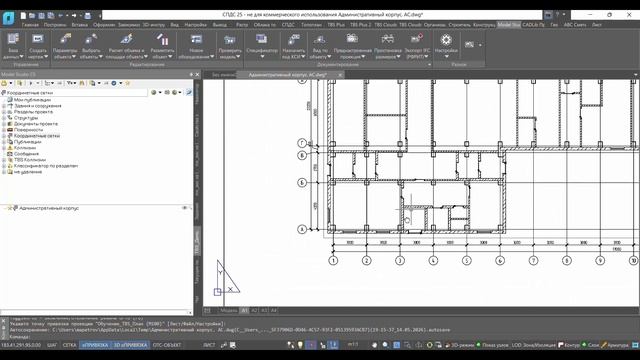Image resolution: width=640 pixels, height=360 pixels.
Task: Click the lightbulb icon in status bar
Action: pos(300,345)
